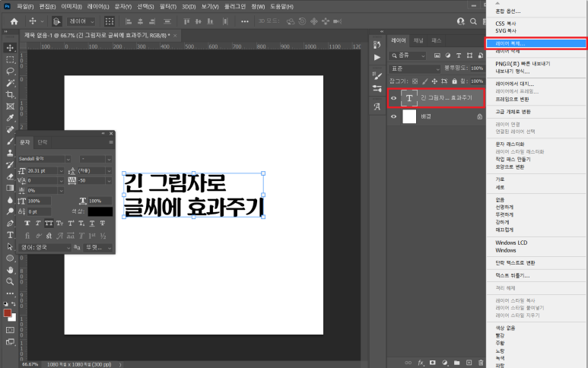The height and width of the screenshot is (368, 588).
Task: Choose 모양으로 변환 from context menu
Action: 509,167
